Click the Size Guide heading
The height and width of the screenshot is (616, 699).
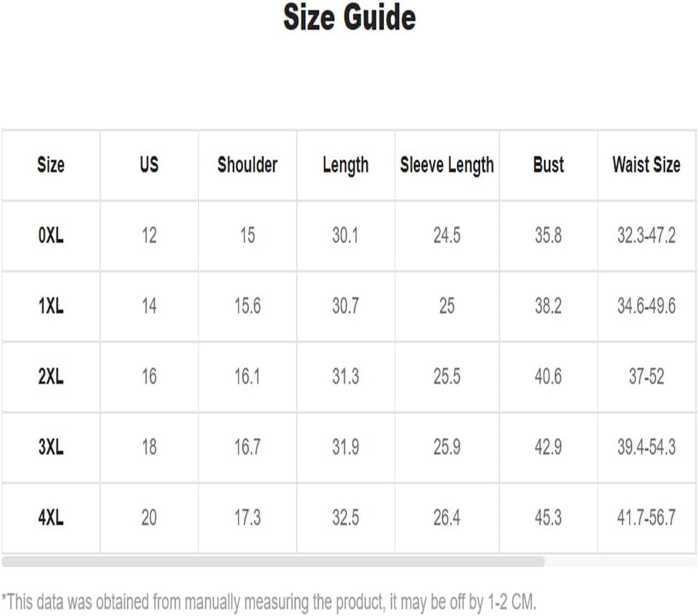coord(350,17)
